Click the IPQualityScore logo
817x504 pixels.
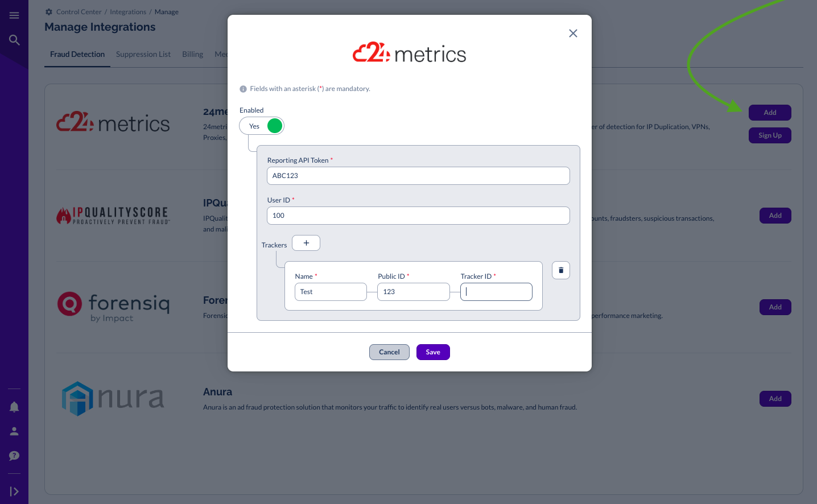[x=113, y=216]
